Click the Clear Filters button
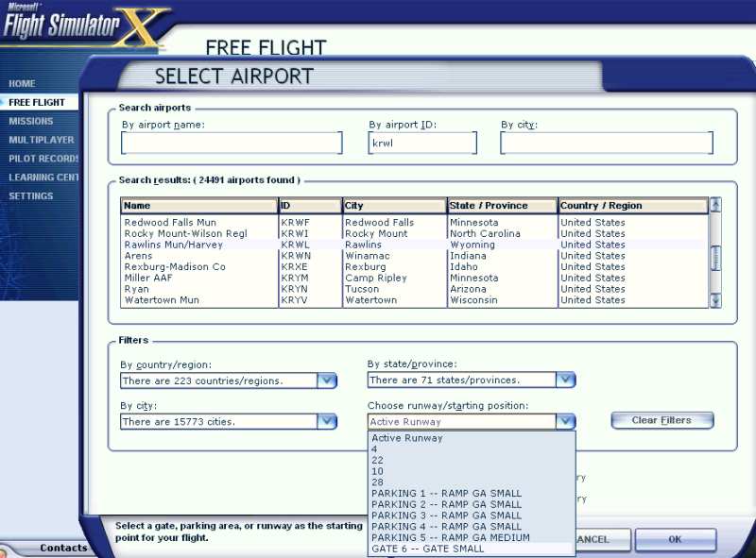 coord(661,420)
